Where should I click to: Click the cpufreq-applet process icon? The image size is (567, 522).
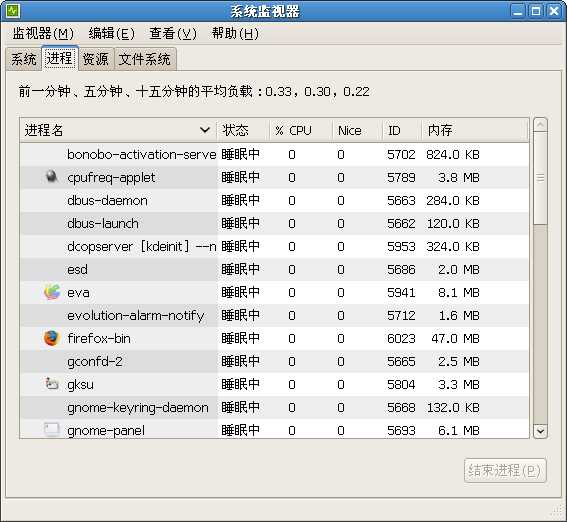pyautogui.click(x=52, y=177)
